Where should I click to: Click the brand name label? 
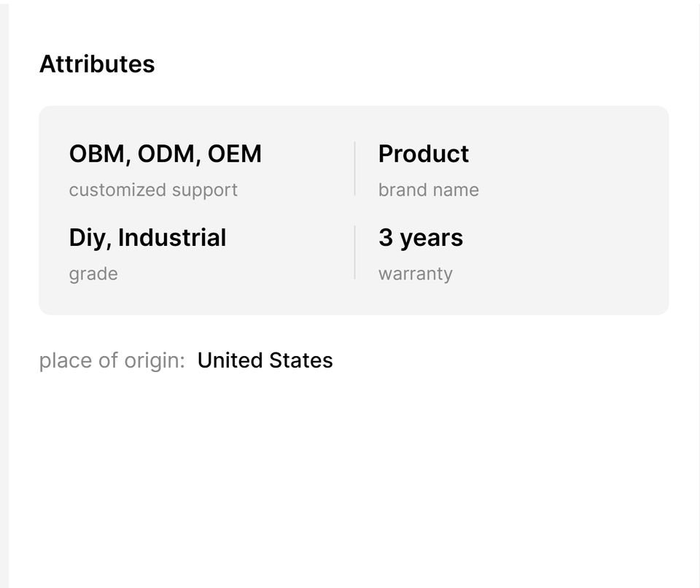pyautogui.click(x=429, y=190)
